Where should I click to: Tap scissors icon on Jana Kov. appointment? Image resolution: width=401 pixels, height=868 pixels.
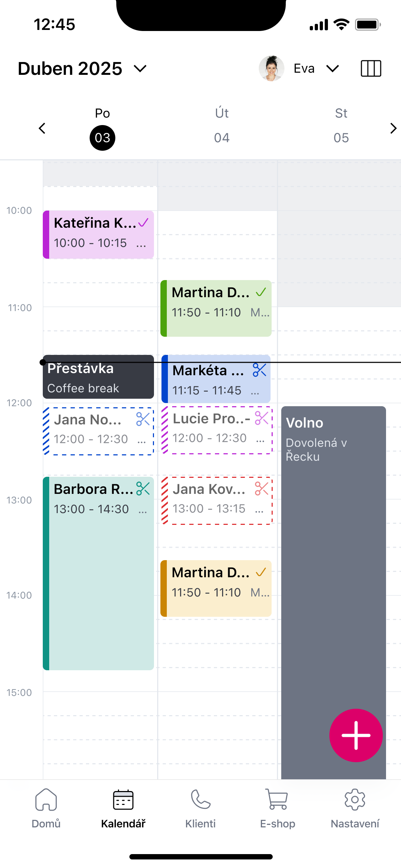[262, 489]
